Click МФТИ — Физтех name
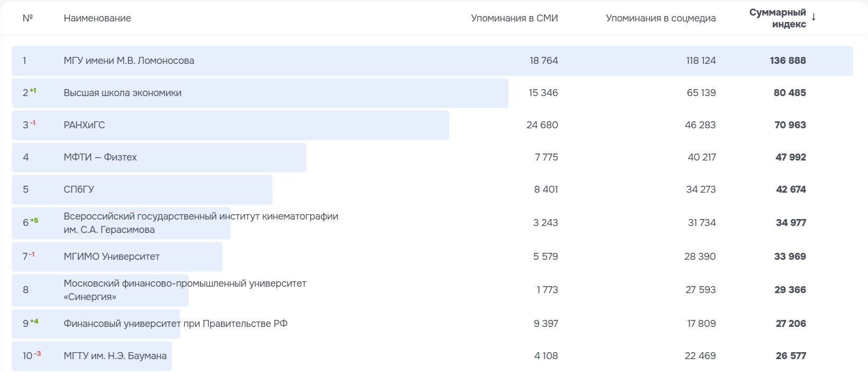Image resolution: width=868 pixels, height=372 pixels. (x=100, y=157)
